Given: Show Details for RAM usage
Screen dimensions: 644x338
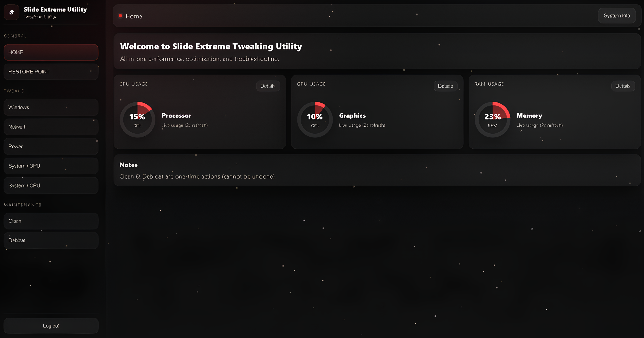Looking at the screenshot, I should pyautogui.click(x=623, y=86).
